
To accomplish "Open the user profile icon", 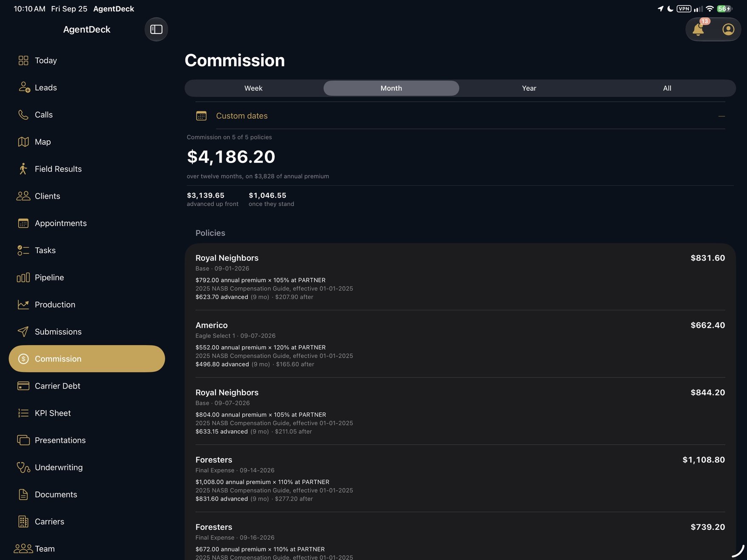I will pos(728,29).
